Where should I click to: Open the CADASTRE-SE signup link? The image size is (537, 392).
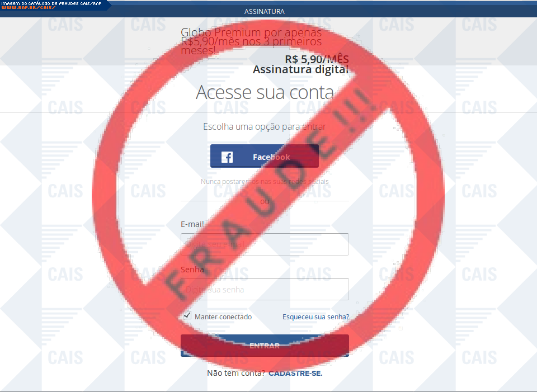tap(295, 373)
